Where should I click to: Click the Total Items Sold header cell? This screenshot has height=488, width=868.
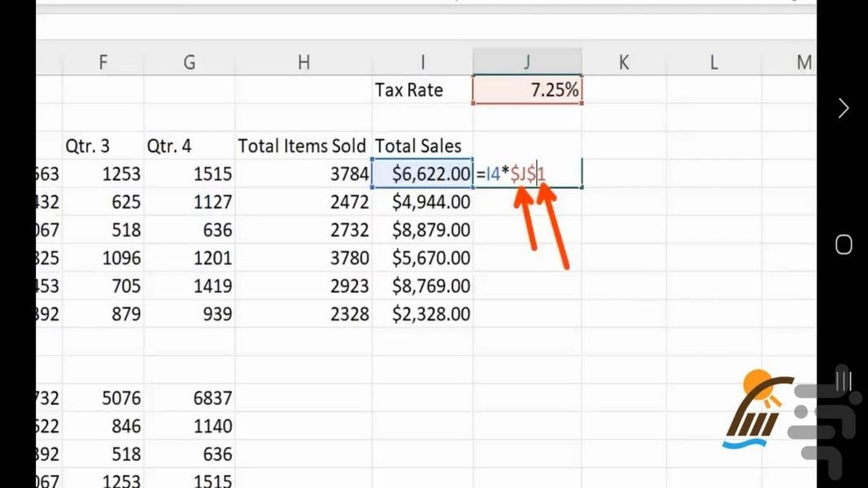click(303, 146)
